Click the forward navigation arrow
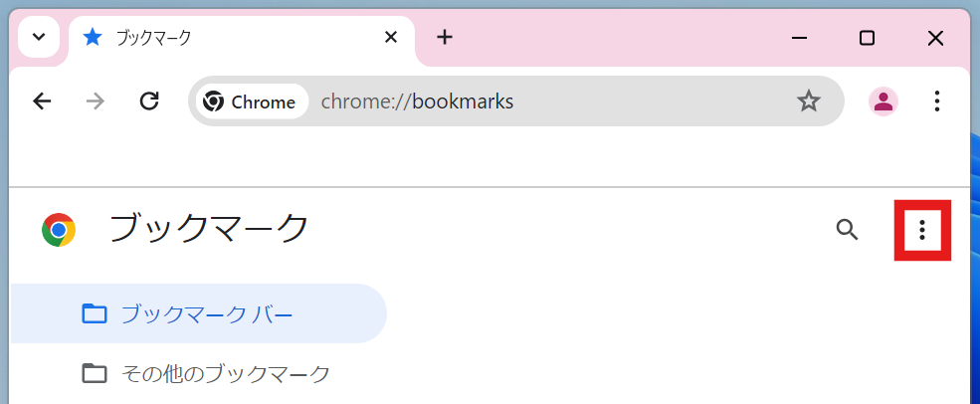 point(96,101)
